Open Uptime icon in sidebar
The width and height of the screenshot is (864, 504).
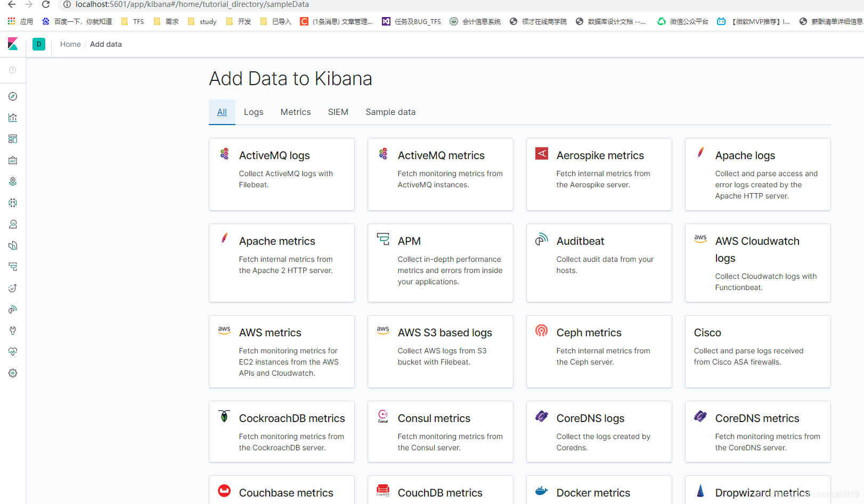point(13,288)
